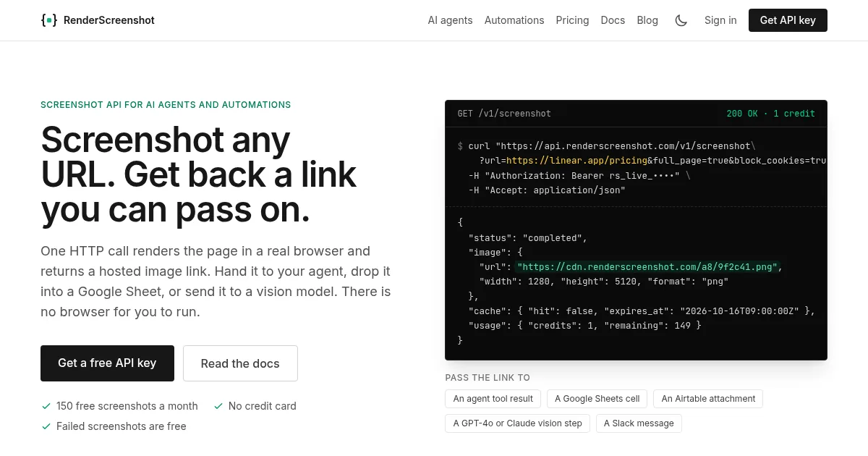Viewport: 868px width, 456px height.
Task: Click the "status": "completed" line
Action: tap(528, 238)
